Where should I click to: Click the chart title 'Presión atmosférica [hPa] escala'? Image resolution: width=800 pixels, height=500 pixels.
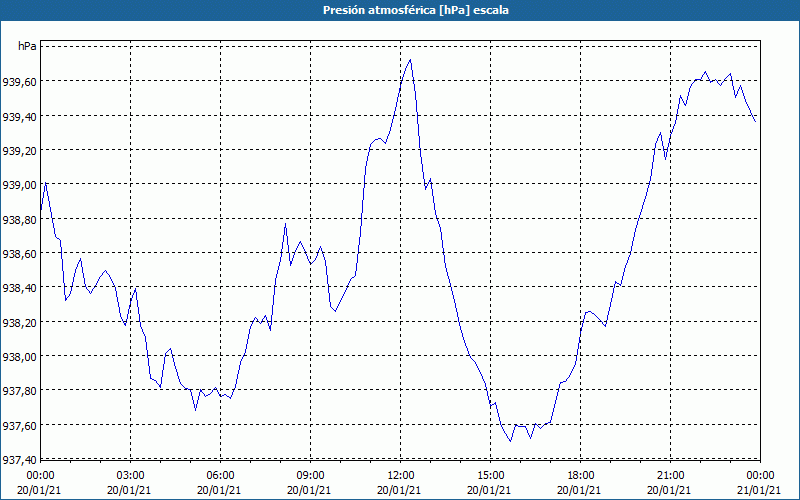coord(416,10)
